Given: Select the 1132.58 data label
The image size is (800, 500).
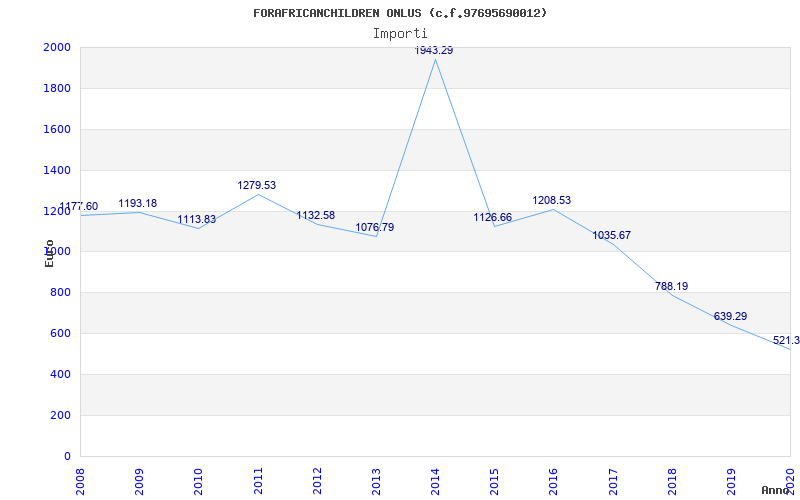Looking at the screenshot, I should 316,215.
